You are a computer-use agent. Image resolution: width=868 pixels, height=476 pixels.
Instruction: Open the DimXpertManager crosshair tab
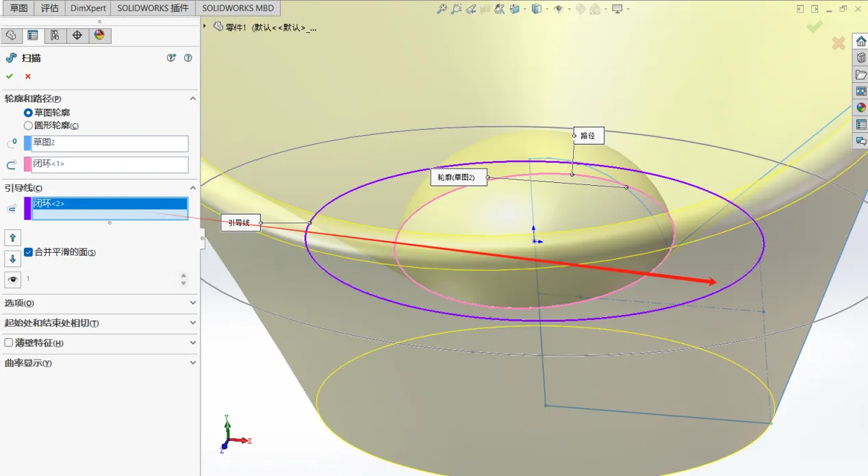pos(77,36)
